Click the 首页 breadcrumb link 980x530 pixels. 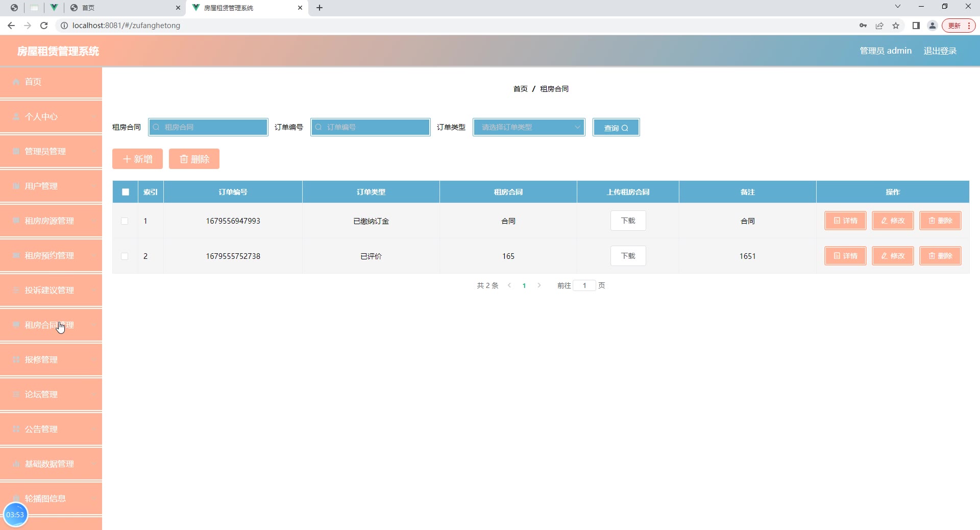pos(520,89)
